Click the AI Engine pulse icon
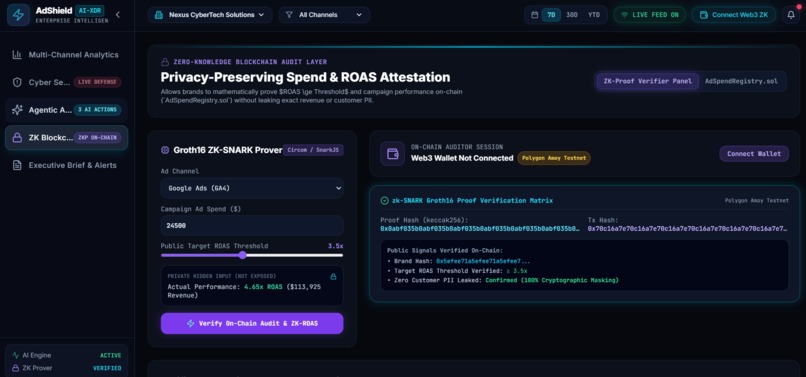This screenshot has width=806, height=377. (15, 355)
